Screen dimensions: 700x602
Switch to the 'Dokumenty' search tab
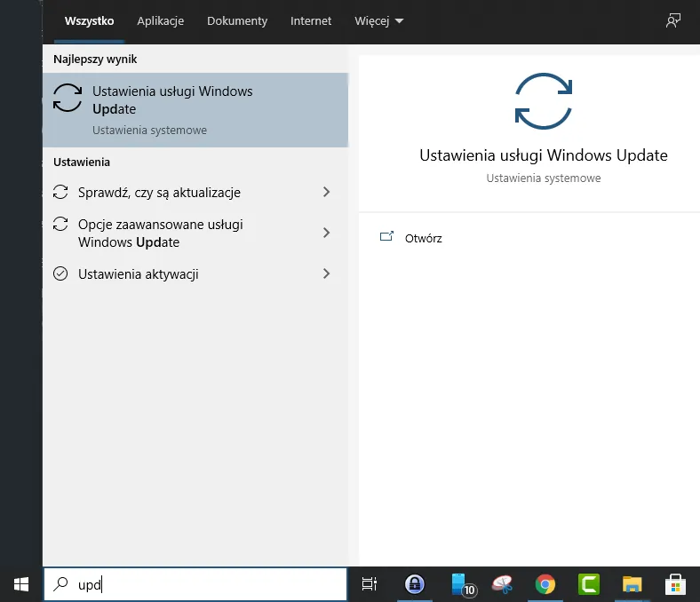click(x=237, y=20)
